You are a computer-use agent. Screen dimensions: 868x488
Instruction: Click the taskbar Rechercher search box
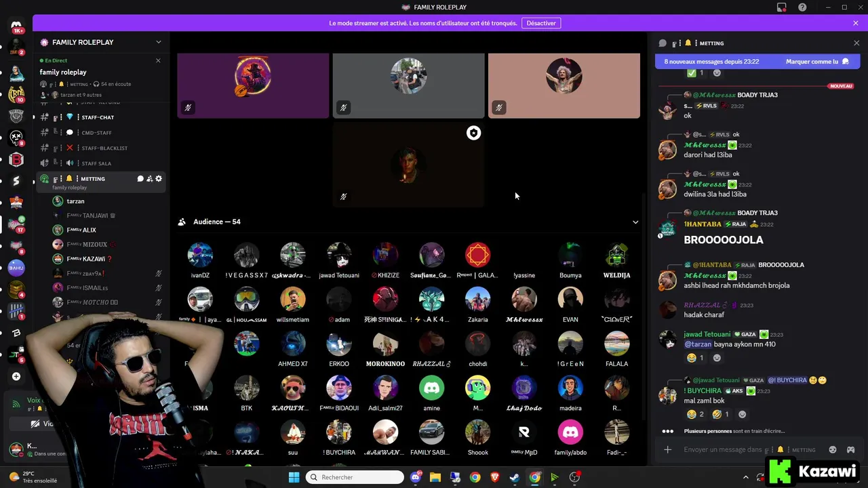(x=354, y=477)
